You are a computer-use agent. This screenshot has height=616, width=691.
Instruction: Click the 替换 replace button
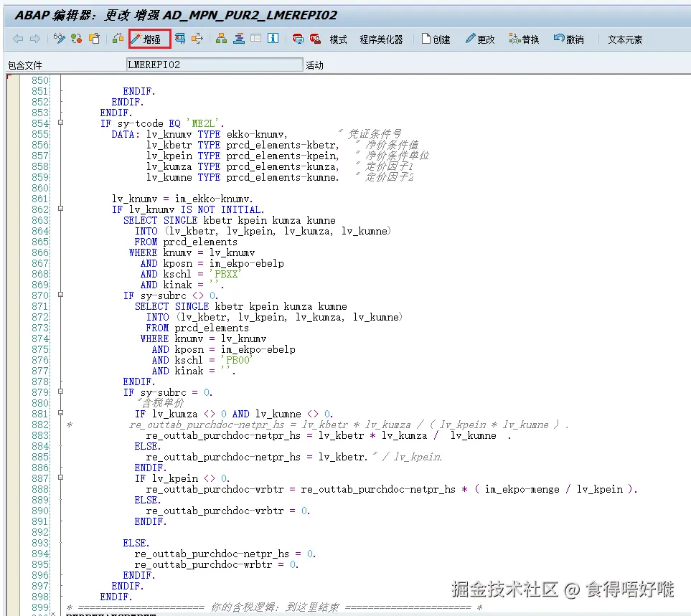(525, 39)
